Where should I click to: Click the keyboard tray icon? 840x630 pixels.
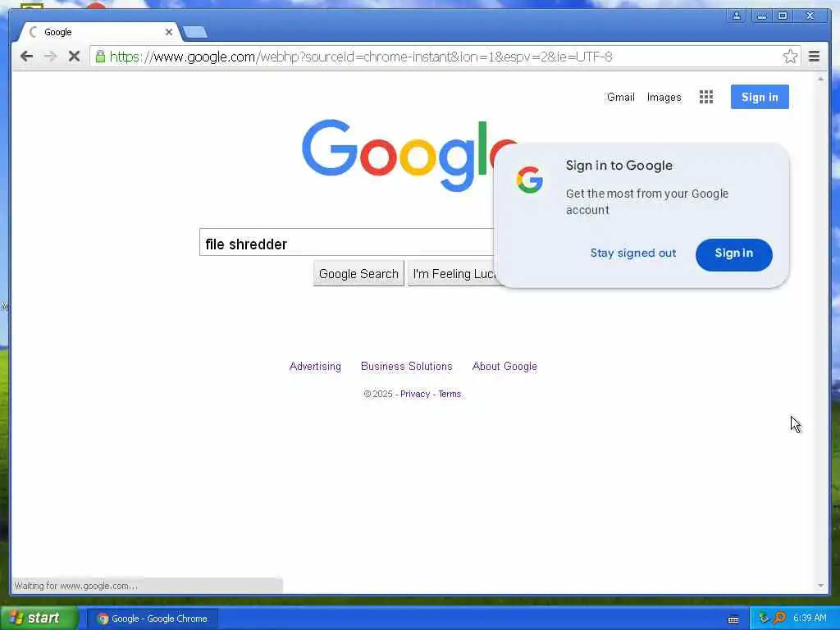(x=733, y=619)
